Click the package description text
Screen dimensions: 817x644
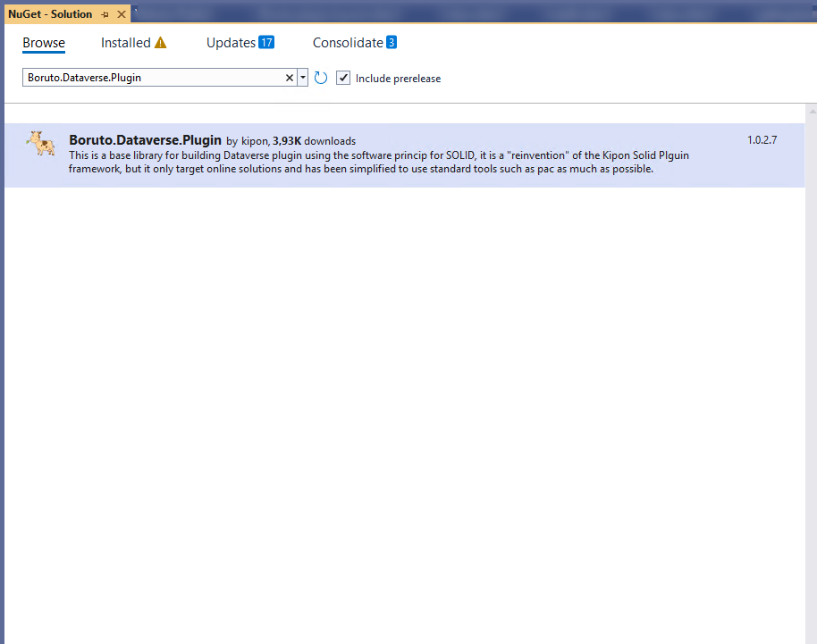[x=379, y=162]
